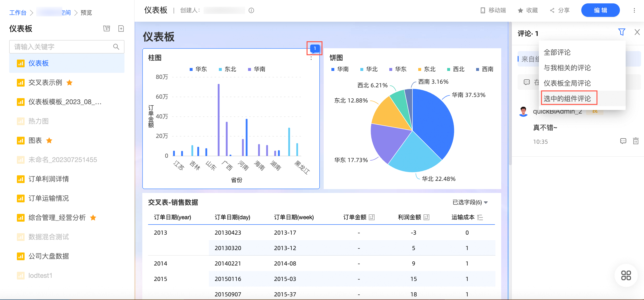This screenshot has width=644, height=300.
Task: Toggle 华南 legend in bar chart
Action: tap(256, 69)
